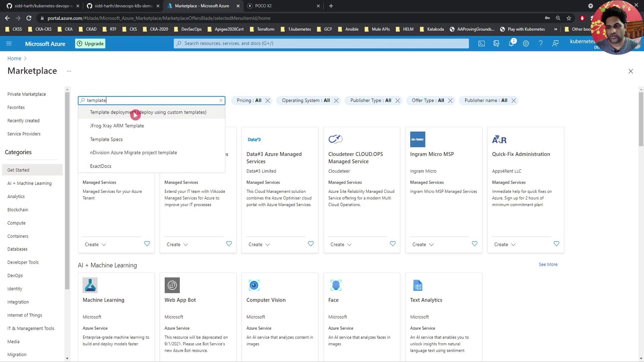Image resolution: width=644 pixels, height=362 pixels.
Task: Open the notifications bell icon
Action: tap(511, 44)
